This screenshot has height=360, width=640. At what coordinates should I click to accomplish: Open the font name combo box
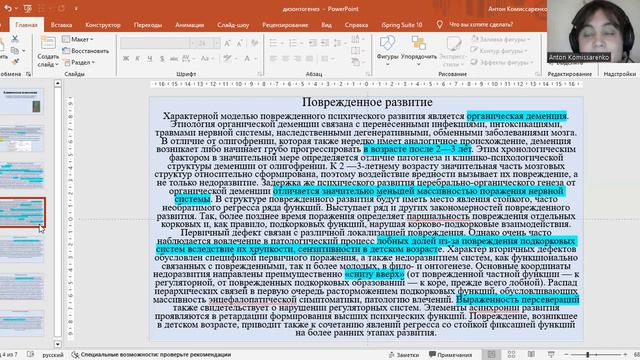point(158,43)
